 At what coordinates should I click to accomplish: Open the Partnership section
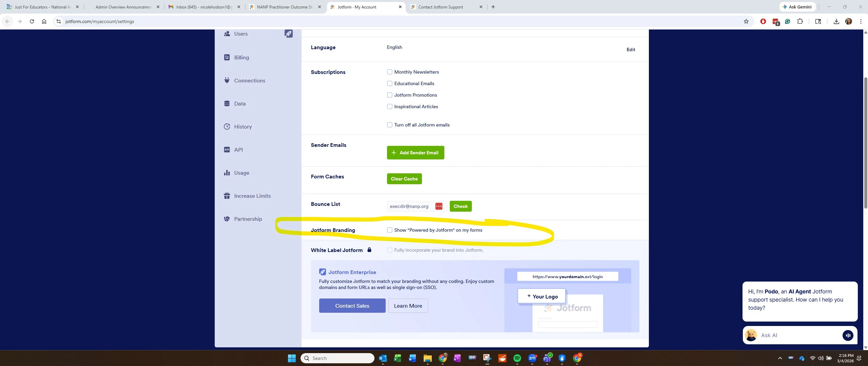coord(248,219)
